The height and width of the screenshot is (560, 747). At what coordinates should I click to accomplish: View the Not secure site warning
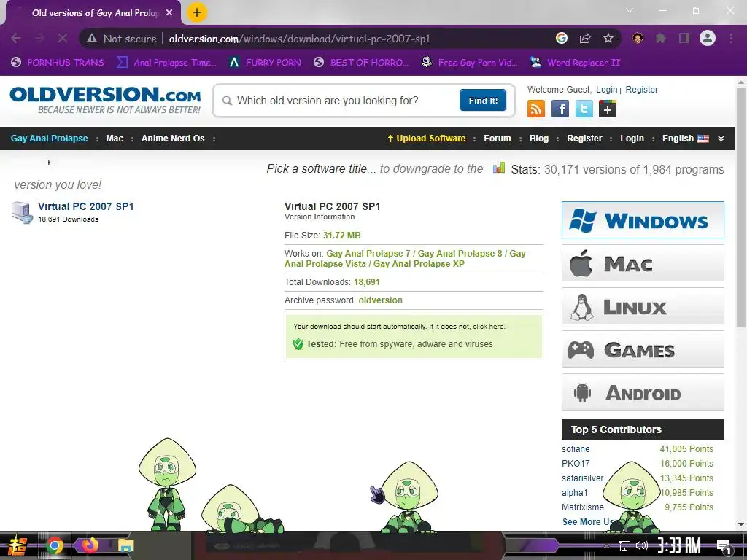pos(122,39)
